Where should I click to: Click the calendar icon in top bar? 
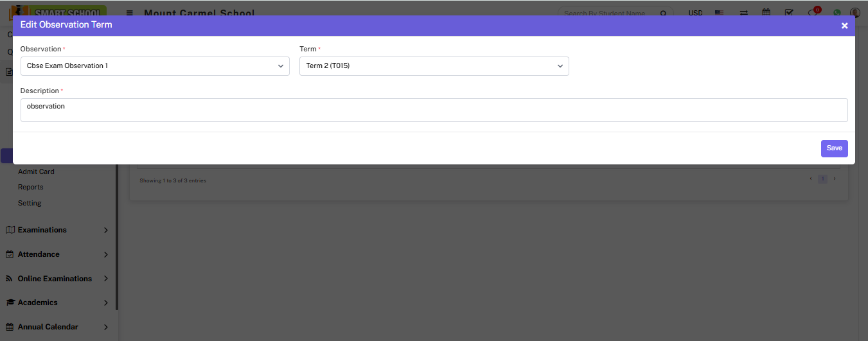(x=766, y=13)
